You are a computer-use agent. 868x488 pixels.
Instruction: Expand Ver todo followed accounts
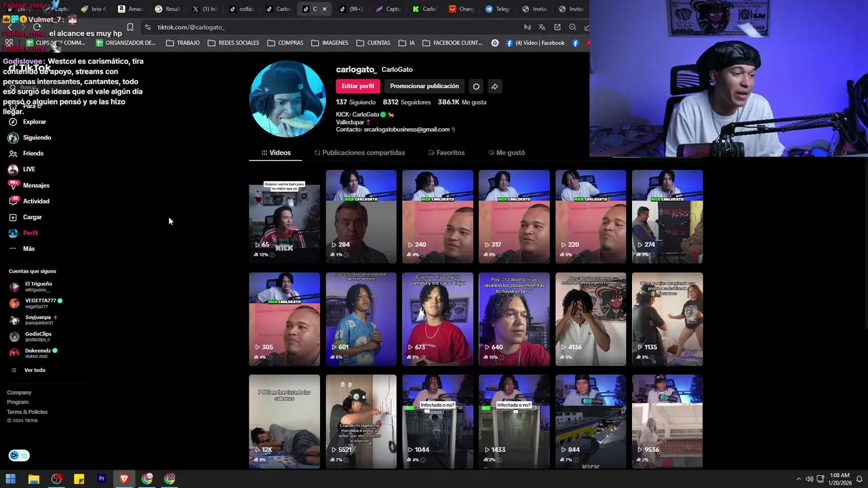click(28, 370)
